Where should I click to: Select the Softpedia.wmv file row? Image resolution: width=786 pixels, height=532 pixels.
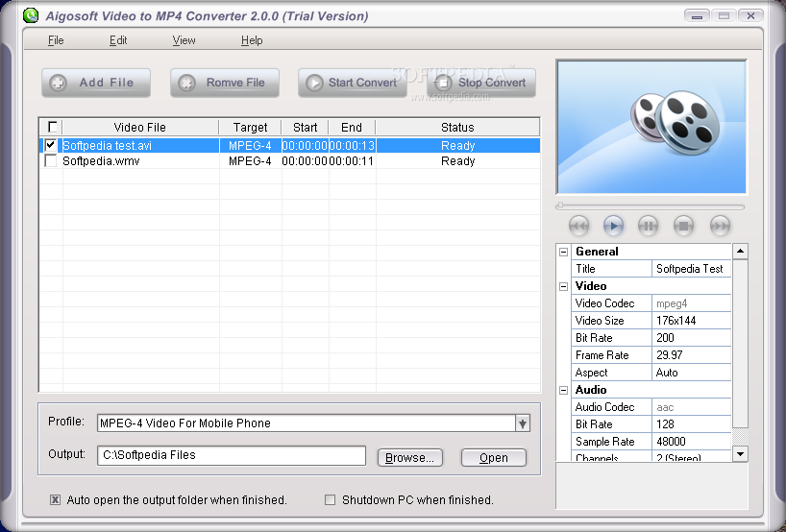290,160
